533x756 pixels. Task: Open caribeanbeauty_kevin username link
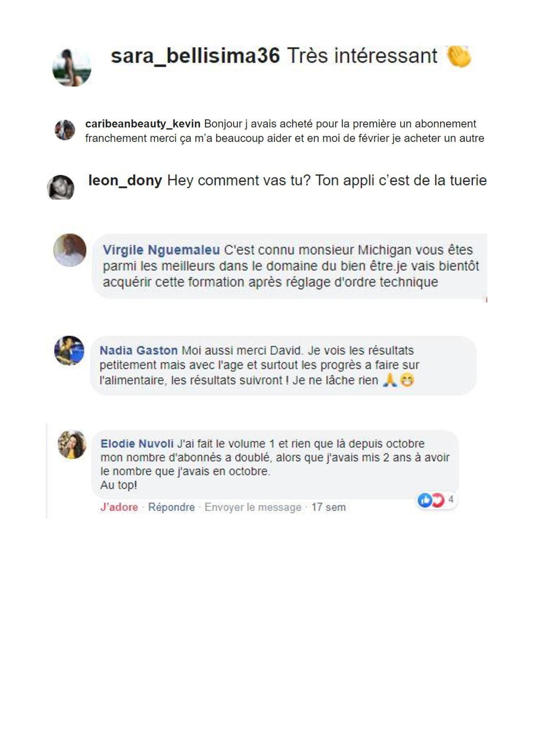143,124
